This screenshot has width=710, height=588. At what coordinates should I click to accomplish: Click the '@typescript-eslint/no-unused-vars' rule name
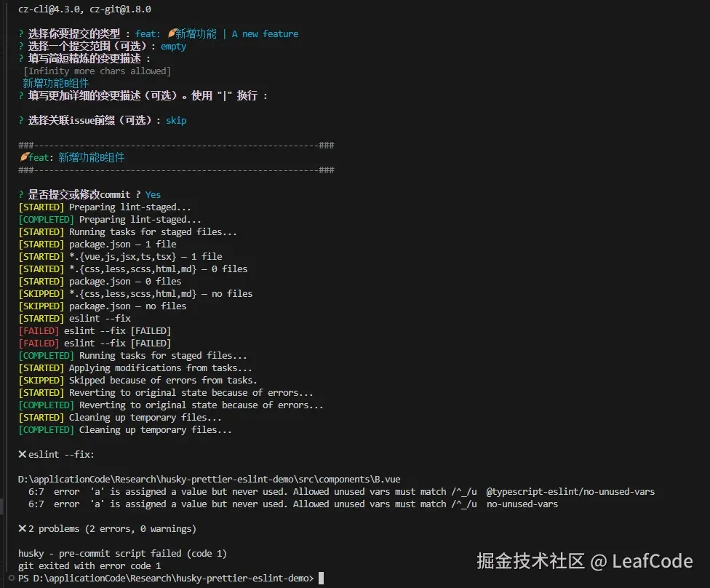coord(570,491)
